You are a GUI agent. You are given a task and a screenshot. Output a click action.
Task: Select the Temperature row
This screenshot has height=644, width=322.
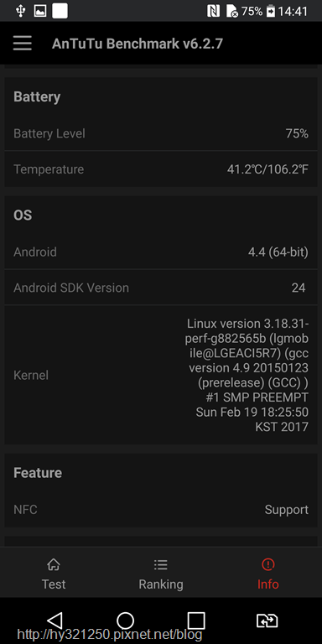(x=161, y=169)
